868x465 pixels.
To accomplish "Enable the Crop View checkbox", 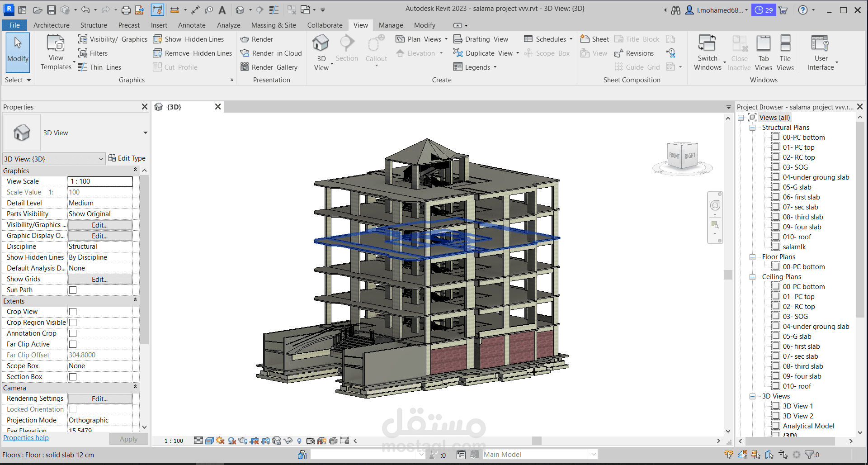I will pyautogui.click(x=72, y=311).
